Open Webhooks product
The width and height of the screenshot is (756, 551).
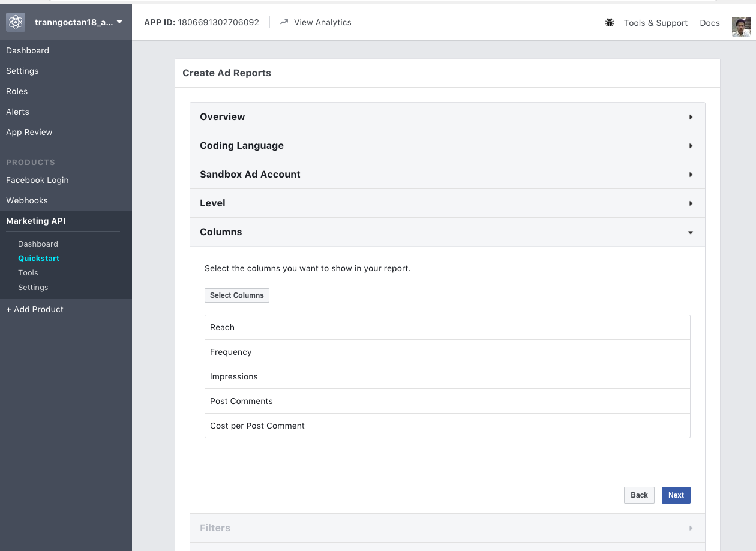[27, 200]
